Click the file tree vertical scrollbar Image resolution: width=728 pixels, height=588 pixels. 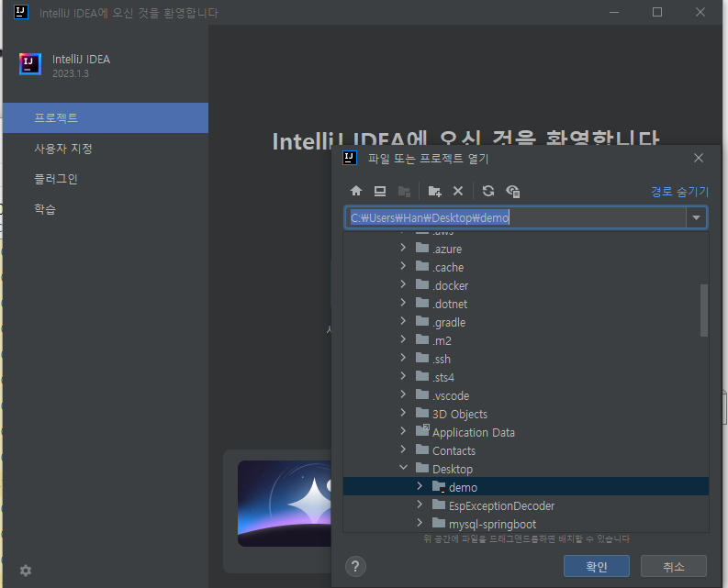(x=704, y=310)
